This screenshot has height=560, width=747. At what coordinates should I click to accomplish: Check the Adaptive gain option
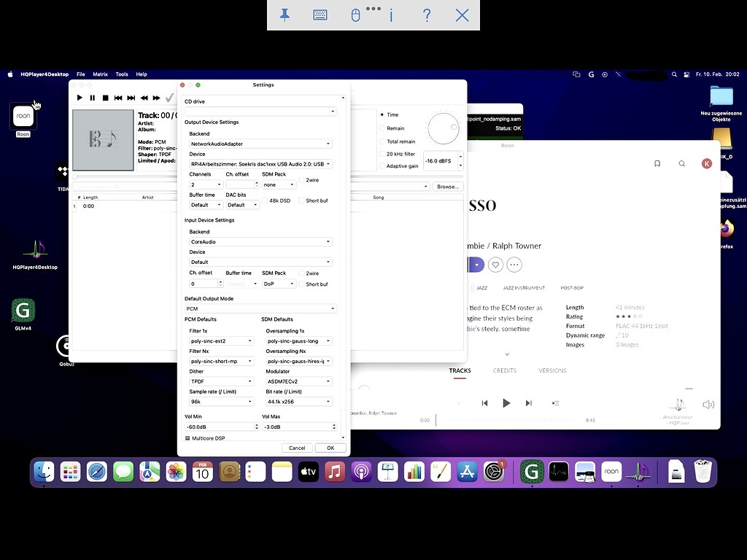(382, 166)
